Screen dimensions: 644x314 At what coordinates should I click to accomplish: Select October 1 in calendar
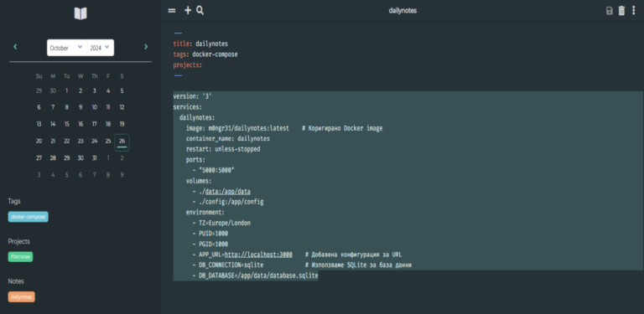tap(66, 91)
